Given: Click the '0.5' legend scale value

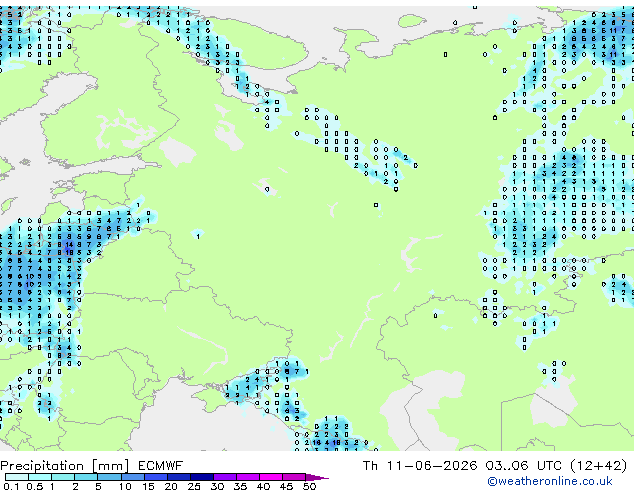Looking at the screenshot, I should pyautogui.click(x=34, y=486).
